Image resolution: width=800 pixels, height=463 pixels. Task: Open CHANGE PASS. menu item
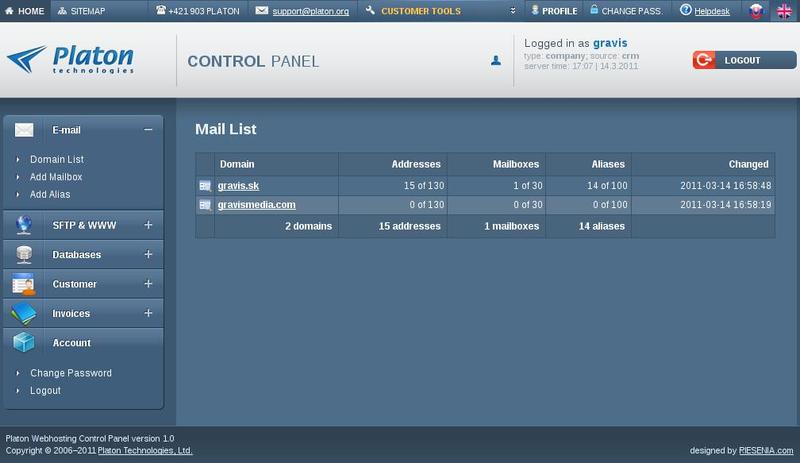click(632, 11)
